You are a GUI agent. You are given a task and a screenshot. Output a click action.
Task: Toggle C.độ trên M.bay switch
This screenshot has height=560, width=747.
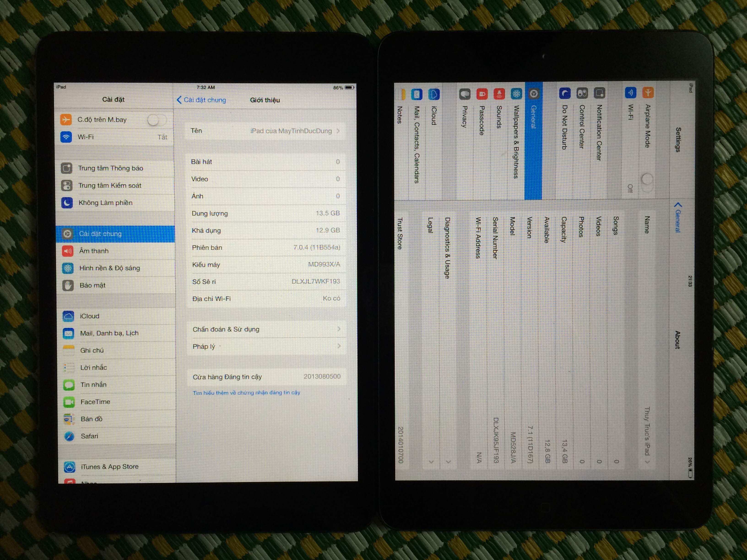pyautogui.click(x=157, y=120)
